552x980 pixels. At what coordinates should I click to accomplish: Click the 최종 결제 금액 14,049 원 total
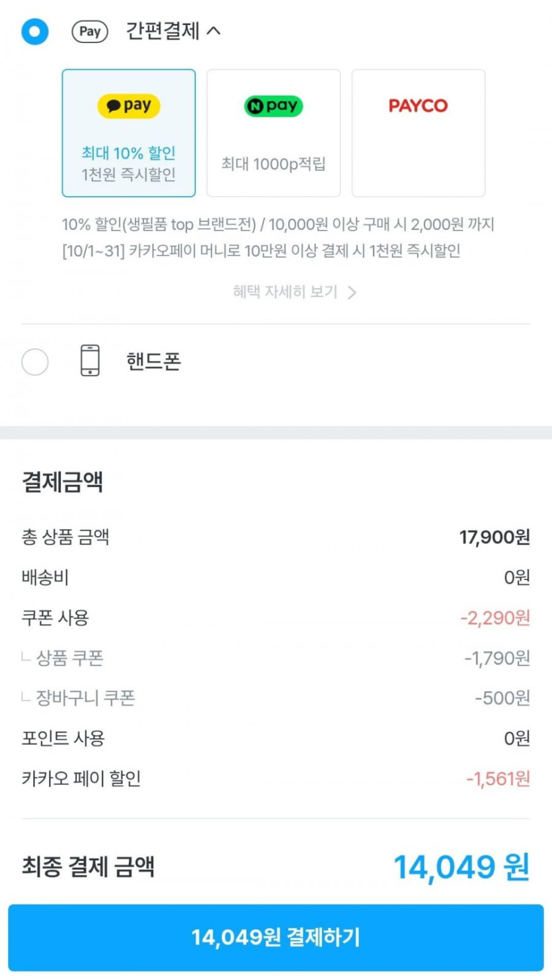click(x=461, y=867)
